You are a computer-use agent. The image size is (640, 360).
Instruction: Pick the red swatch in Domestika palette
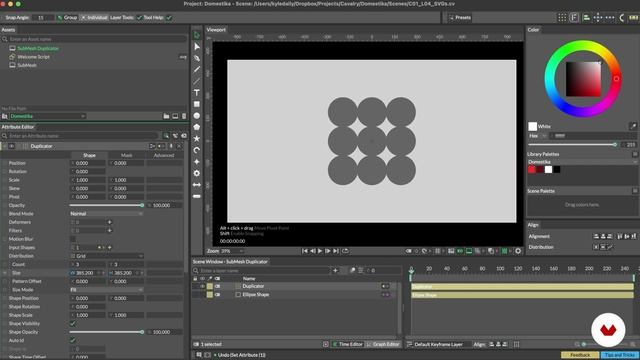(531, 169)
